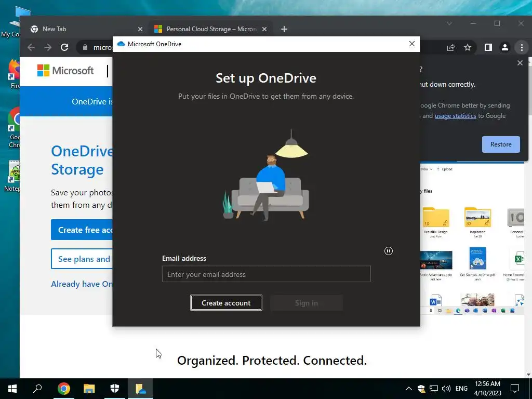Open File Explorer from taskbar
The width and height of the screenshot is (532, 399).
pos(89,389)
